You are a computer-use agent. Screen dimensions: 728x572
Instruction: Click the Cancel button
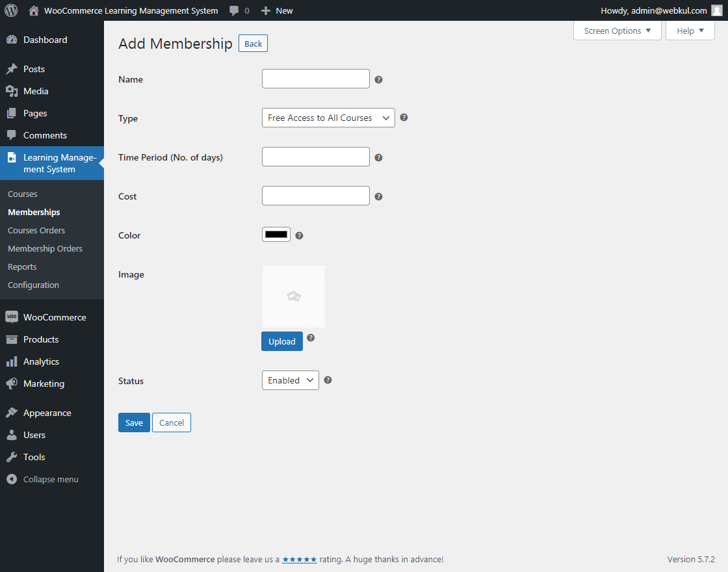pos(172,422)
